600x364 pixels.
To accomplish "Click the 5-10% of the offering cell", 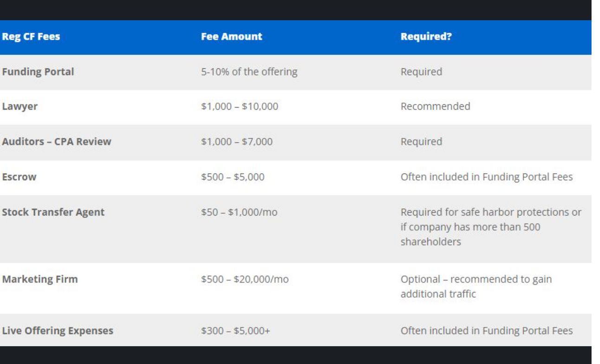I will click(x=249, y=72).
